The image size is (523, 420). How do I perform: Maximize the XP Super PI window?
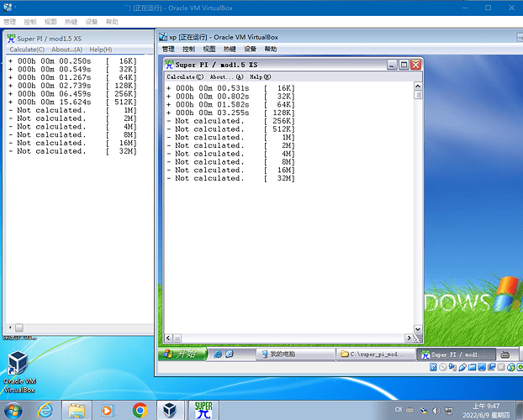[404, 65]
